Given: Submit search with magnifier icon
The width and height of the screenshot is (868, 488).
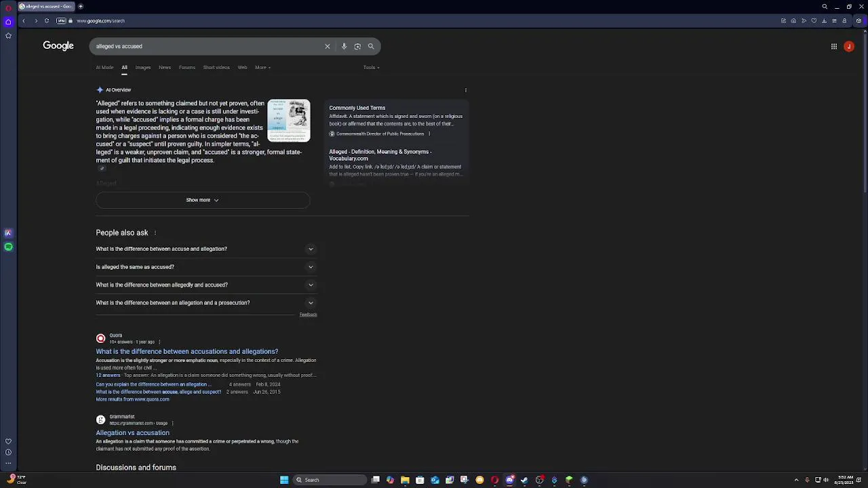Looking at the screenshot, I should [371, 46].
